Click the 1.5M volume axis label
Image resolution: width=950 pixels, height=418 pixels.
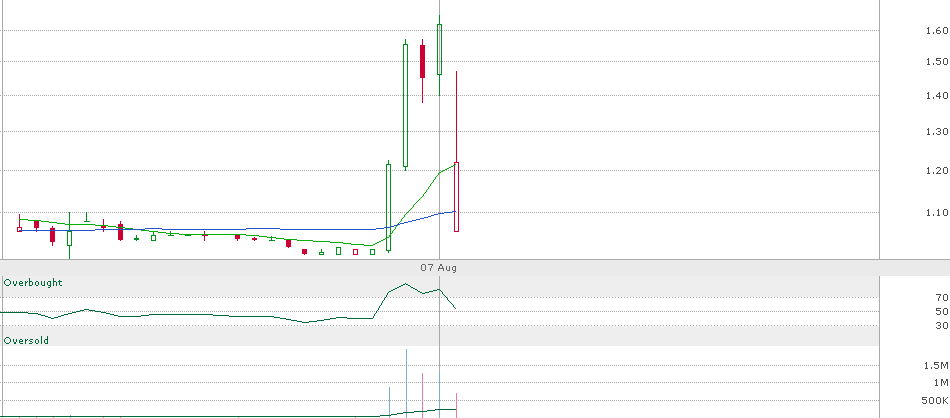[x=936, y=365]
